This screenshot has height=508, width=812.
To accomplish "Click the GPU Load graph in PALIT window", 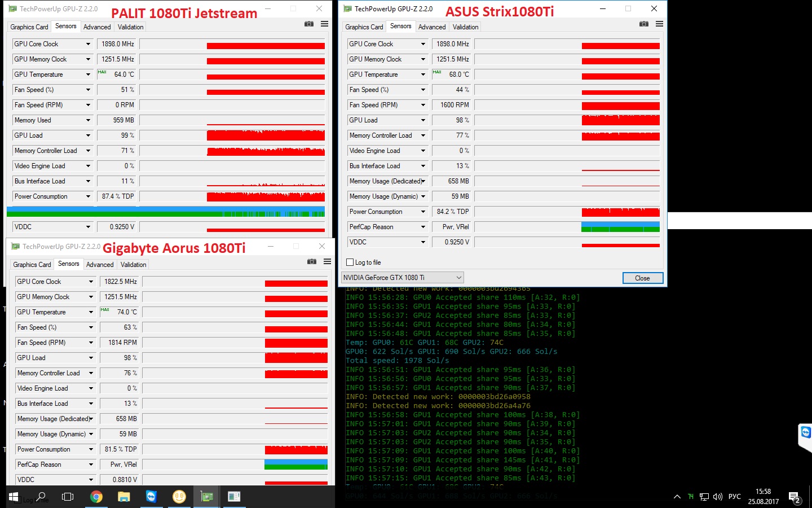I will tap(232, 135).
